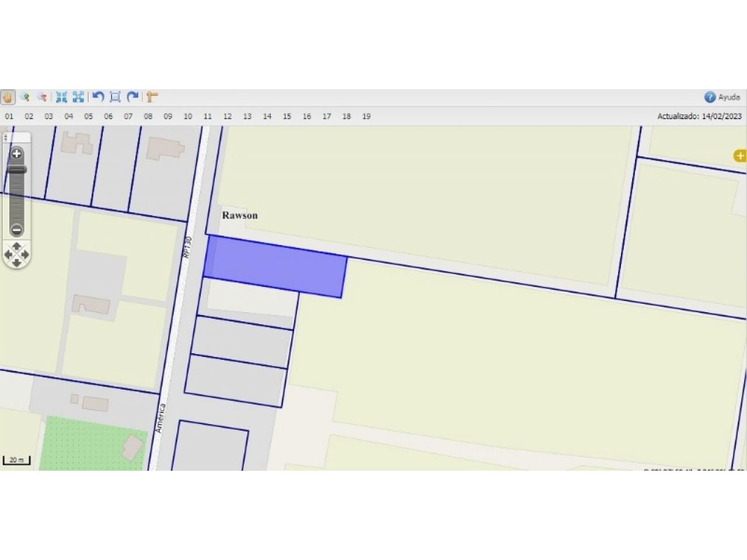
Task: Click the inward-arrows zoom extent icon
Action: coord(61,97)
